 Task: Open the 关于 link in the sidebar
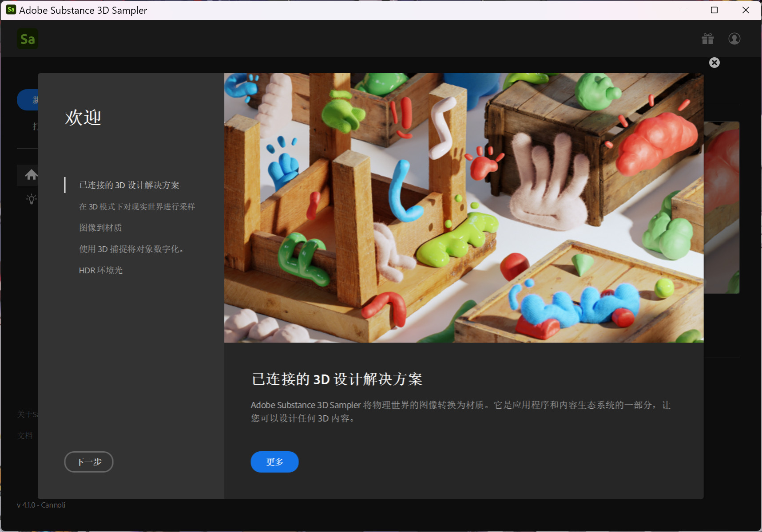(x=27, y=414)
